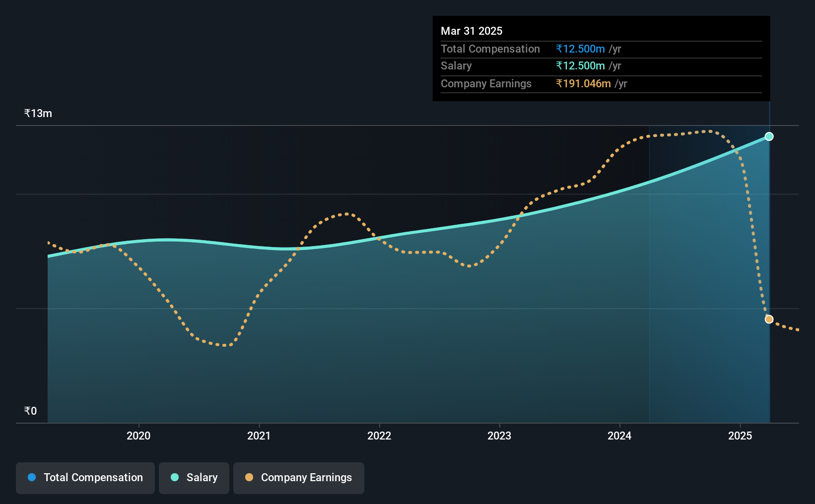The image size is (815, 504).
Task: Toggle the Salary legend series
Action: click(194, 478)
